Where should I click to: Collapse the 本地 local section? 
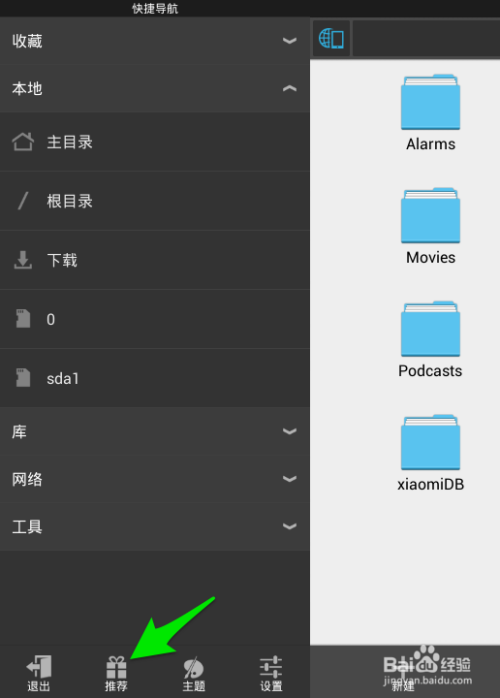click(x=155, y=89)
